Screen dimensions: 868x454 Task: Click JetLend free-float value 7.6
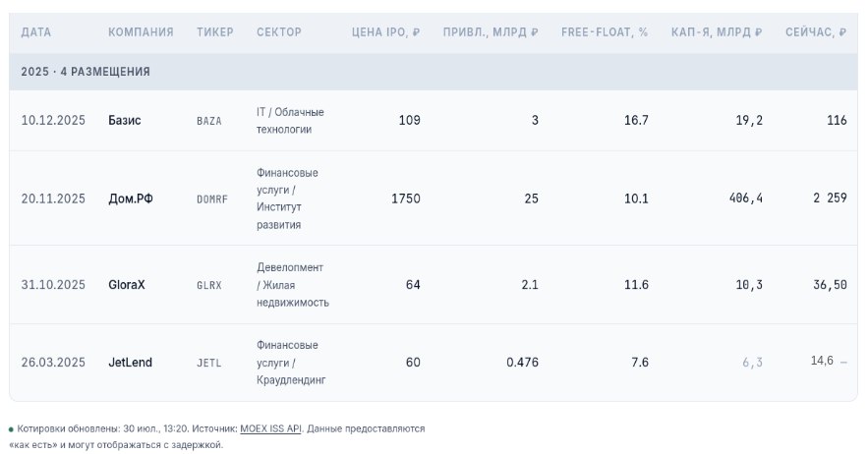640,362
